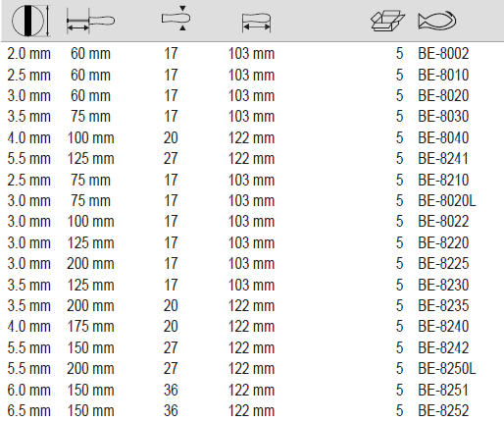Select product code BE-8002
Screen dimensions: 504x422
coord(443,54)
